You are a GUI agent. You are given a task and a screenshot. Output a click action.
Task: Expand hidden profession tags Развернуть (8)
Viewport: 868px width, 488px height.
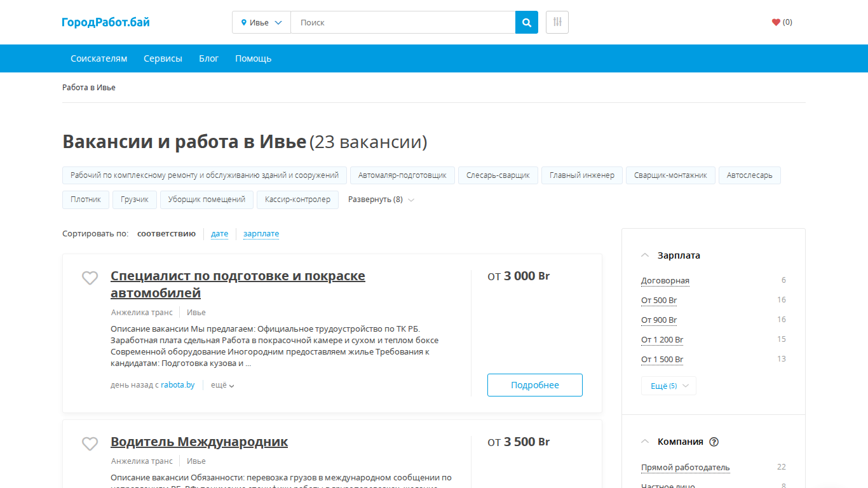[x=381, y=200]
